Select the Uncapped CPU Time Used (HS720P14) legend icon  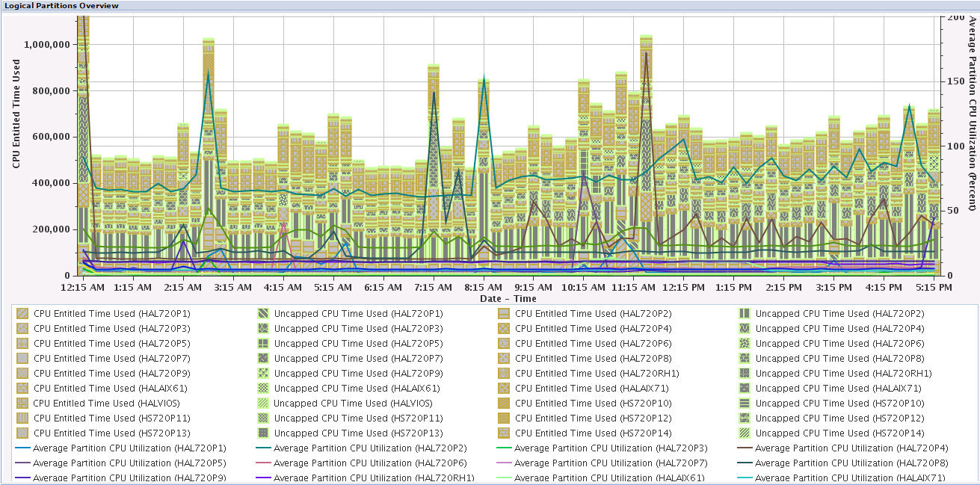tap(745, 433)
